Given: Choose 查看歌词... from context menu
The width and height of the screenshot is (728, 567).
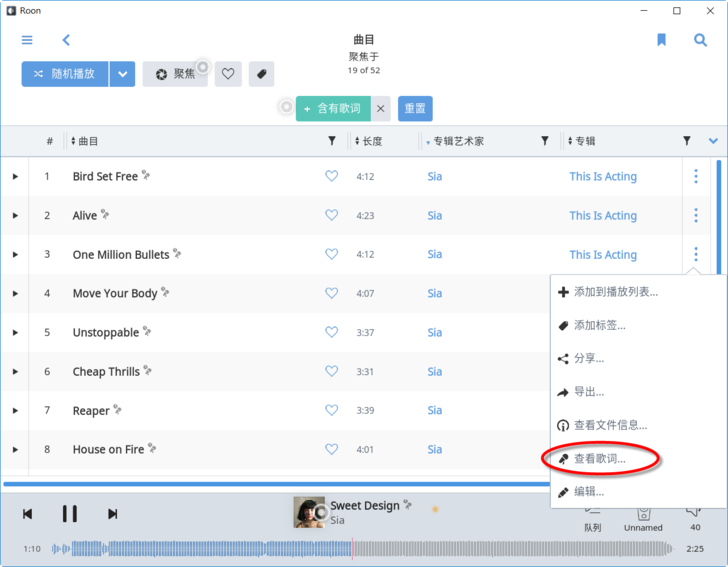Looking at the screenshot, I should (638, 459).
